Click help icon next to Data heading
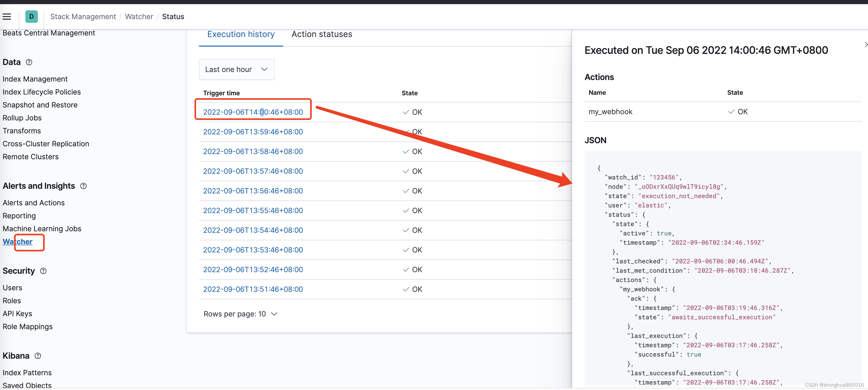 tap(29, 62)
